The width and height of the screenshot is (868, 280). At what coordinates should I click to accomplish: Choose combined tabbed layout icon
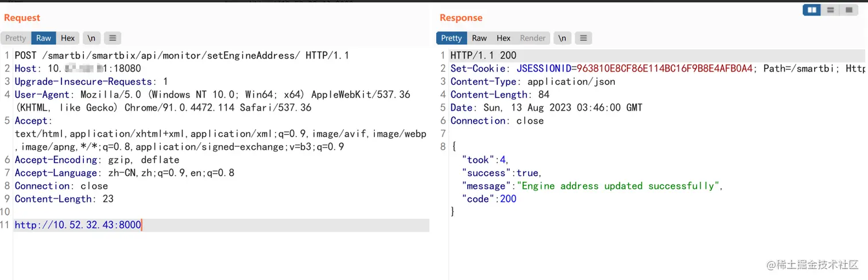coord(848,10)
